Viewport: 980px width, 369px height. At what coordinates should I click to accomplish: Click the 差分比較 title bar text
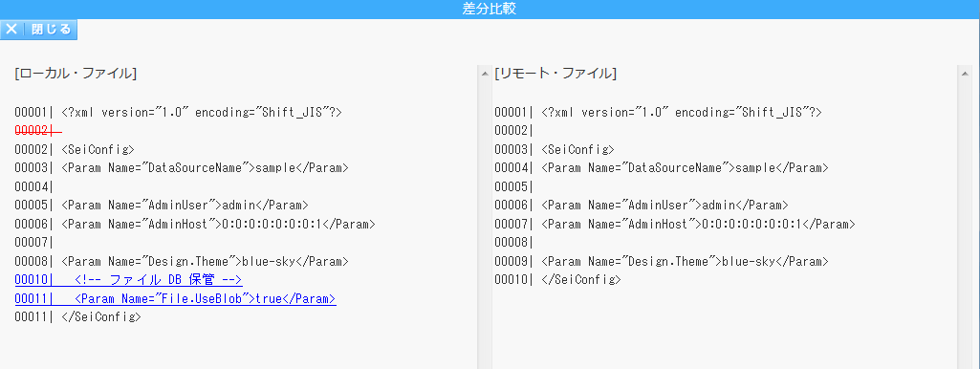click(x=490, y=9)
